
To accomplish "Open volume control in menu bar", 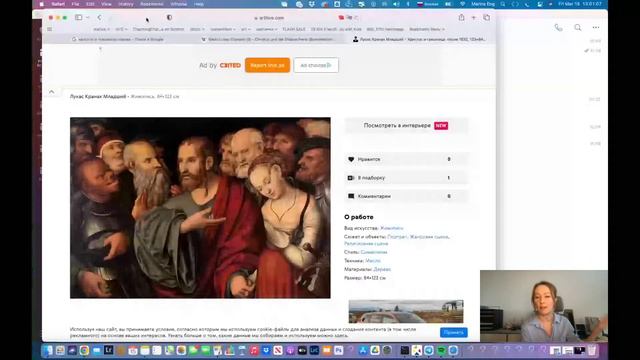I will 396,4.
